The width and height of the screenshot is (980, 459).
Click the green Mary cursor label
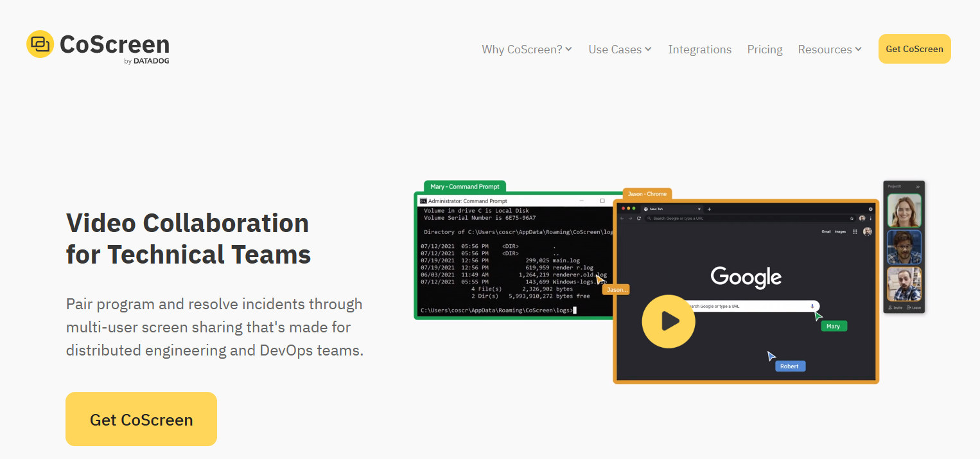(x=834, y=326)
